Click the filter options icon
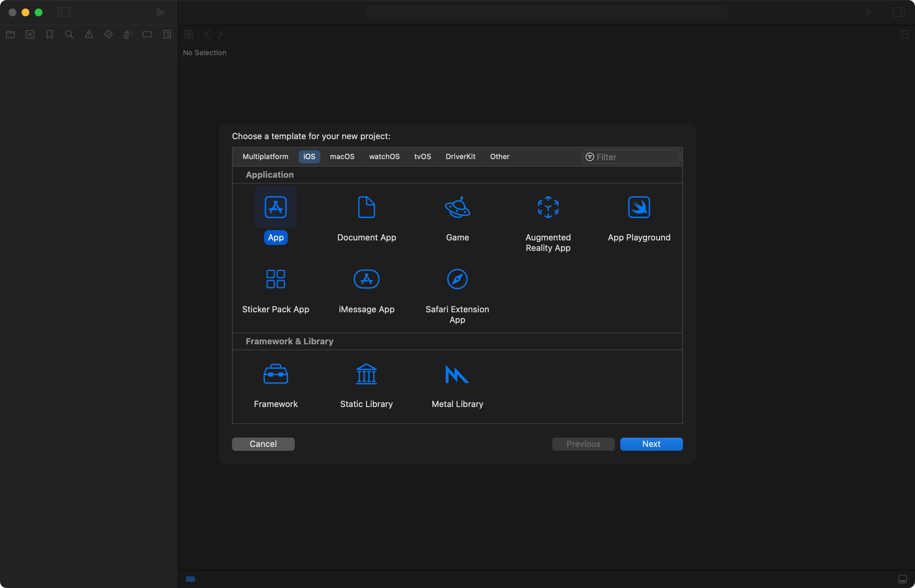 coord(590,157)
